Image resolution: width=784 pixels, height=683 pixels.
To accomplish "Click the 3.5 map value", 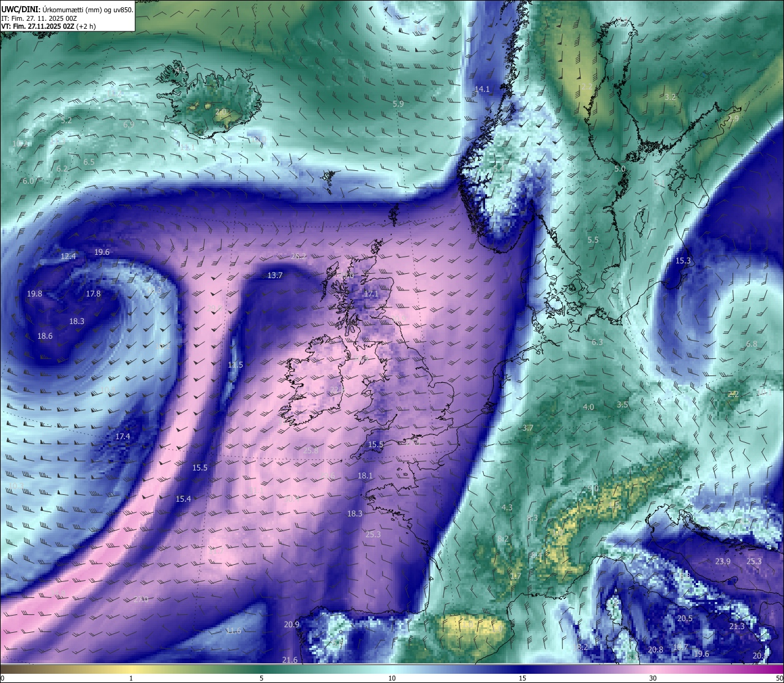I will pyautogui.click(x=622, y=405).
